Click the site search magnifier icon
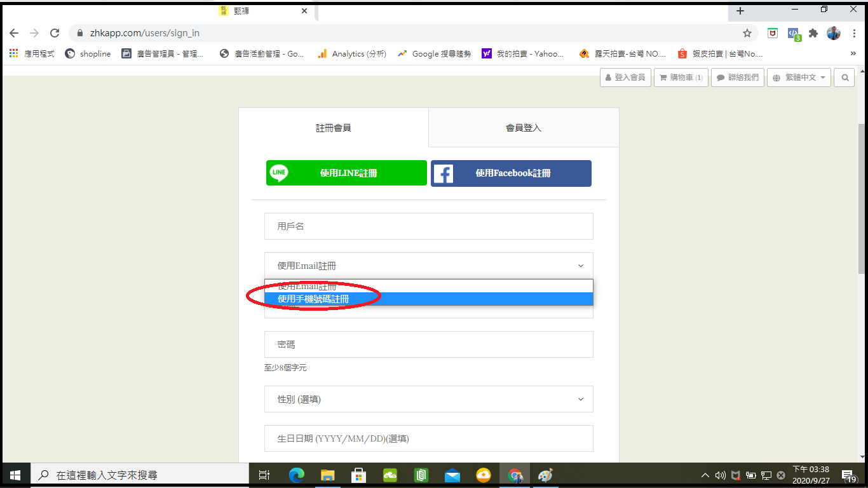The image size is (868, 488). (844, 78)
